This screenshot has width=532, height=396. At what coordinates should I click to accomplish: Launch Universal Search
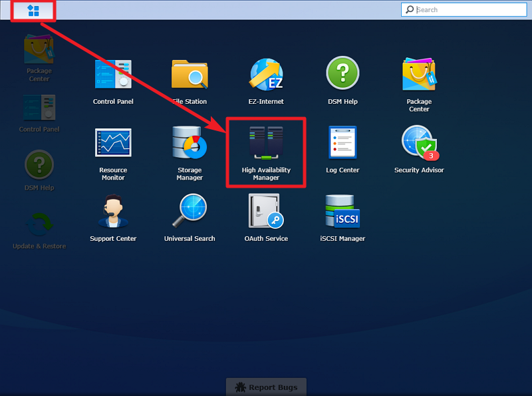tap(190, 217)
